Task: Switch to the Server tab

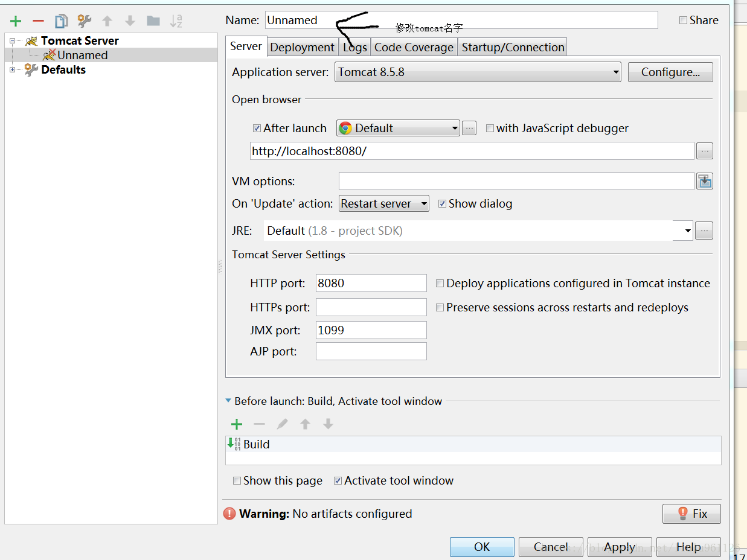Action: [246, 46]
